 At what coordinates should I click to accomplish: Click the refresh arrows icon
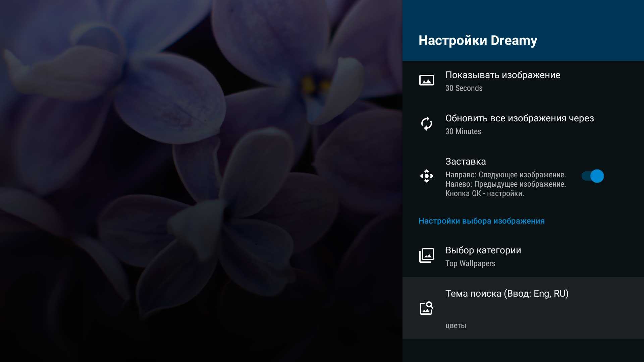[426, 124]
